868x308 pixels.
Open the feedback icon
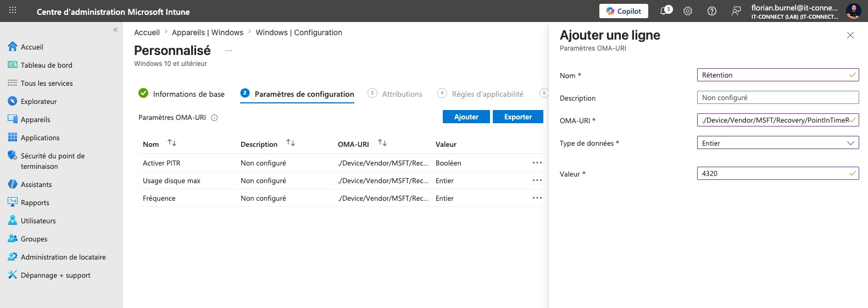[x=736, y=11]
